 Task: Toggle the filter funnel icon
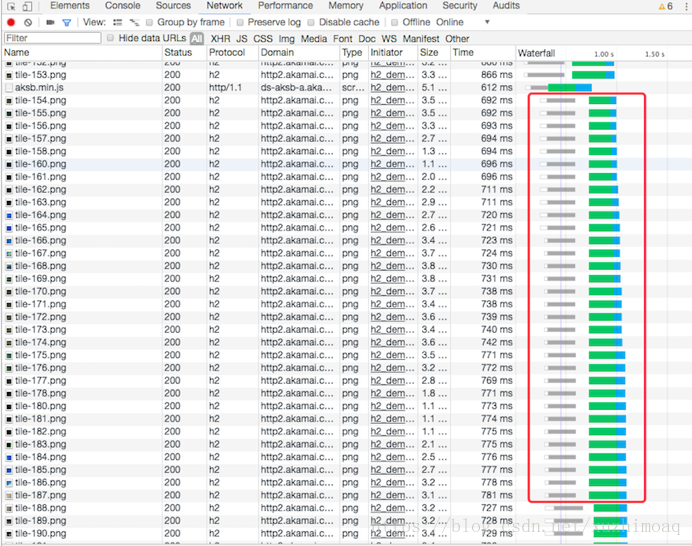[x=67, y=23]
